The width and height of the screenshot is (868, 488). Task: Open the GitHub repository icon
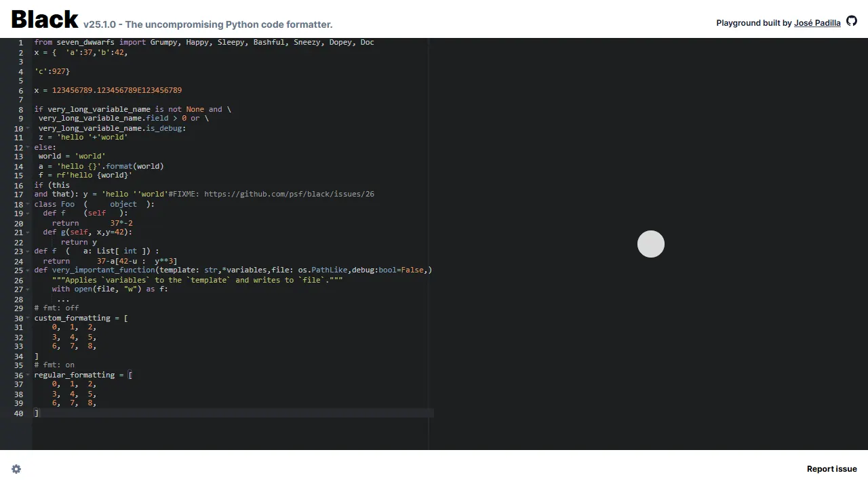coord(852,21)
